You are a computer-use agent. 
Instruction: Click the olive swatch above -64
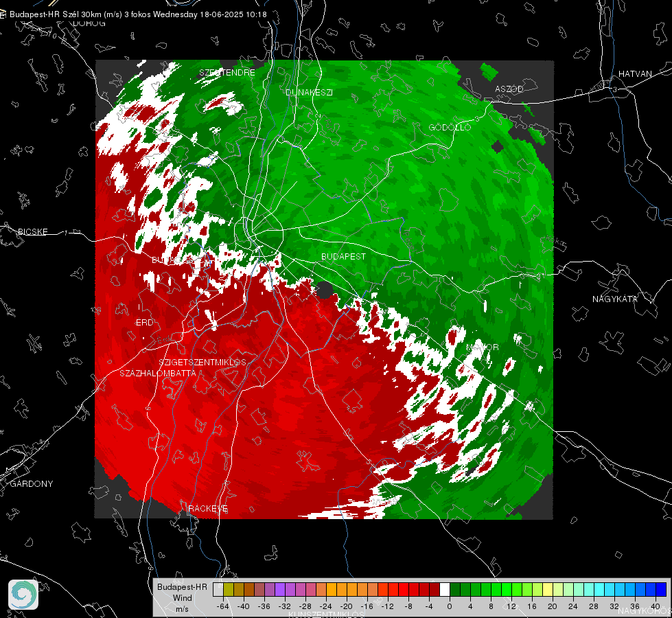click(x=229, y=589)
